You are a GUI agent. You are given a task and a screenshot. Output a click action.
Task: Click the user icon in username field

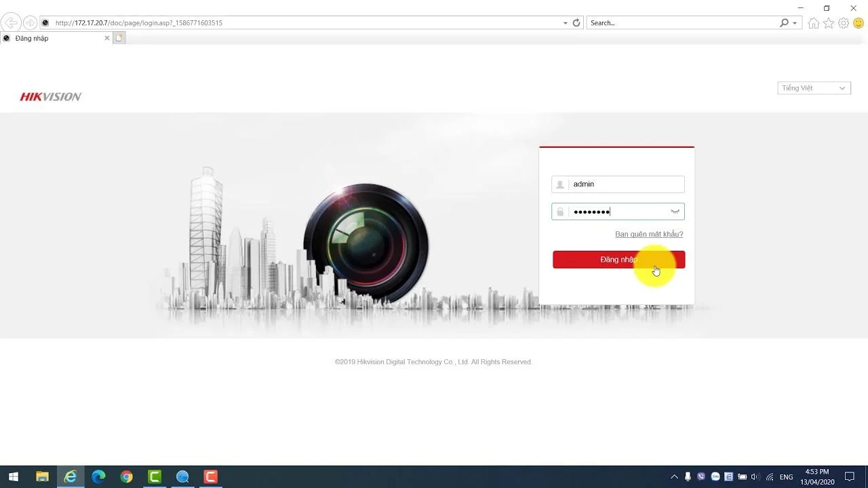click(x=560, y=184)
